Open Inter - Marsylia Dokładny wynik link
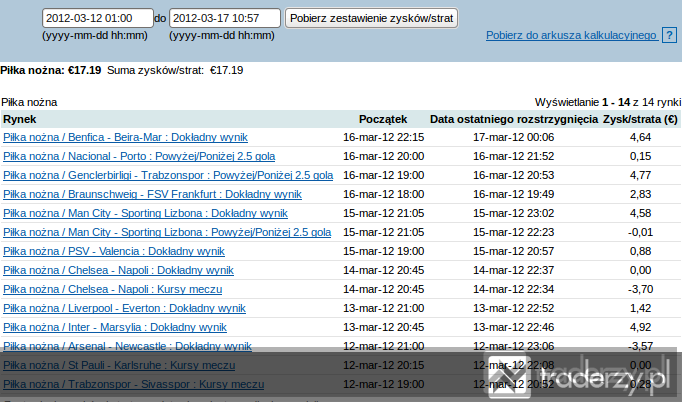 (x=115, y=328)
